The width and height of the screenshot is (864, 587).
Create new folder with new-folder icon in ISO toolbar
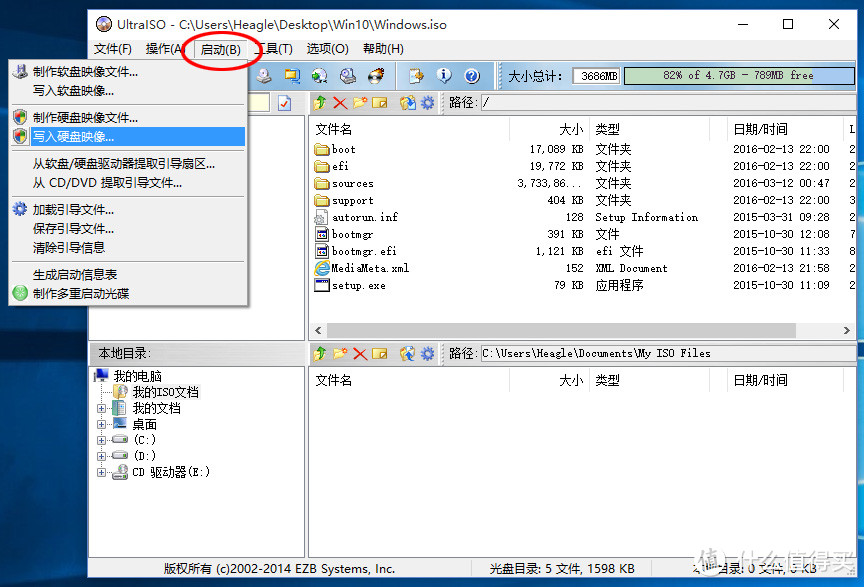coord(358,102)
